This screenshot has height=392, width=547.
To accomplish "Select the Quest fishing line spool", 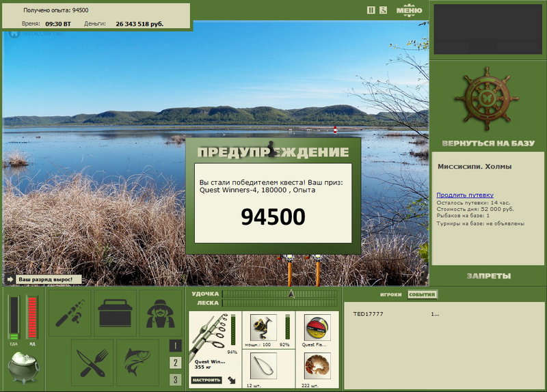I will pyautogui.click(x=317, y=328).
